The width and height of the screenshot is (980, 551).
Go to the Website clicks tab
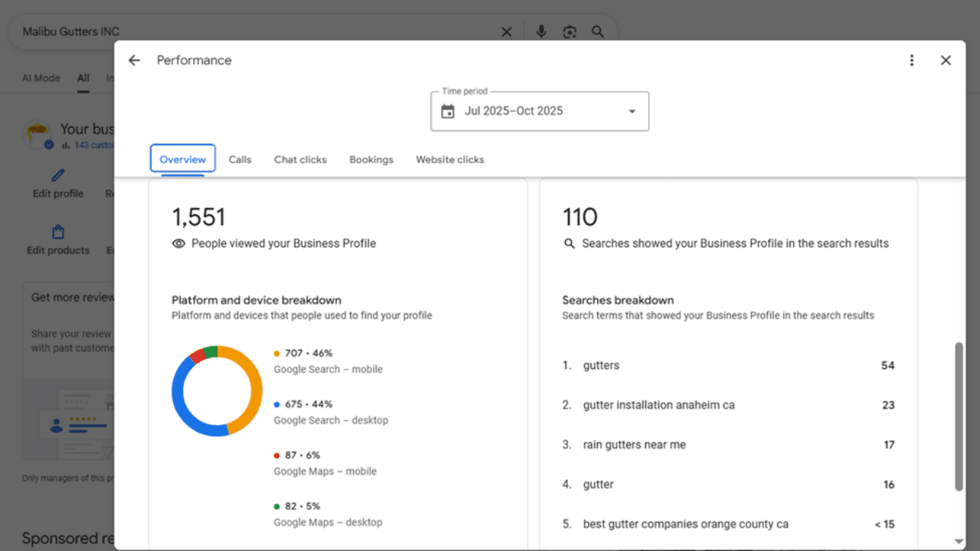point(450,160)
